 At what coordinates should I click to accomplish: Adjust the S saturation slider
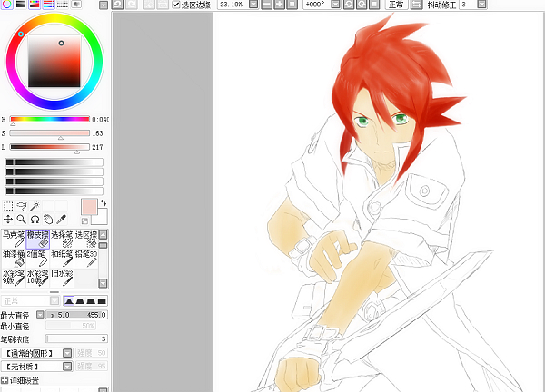point(50,133)
